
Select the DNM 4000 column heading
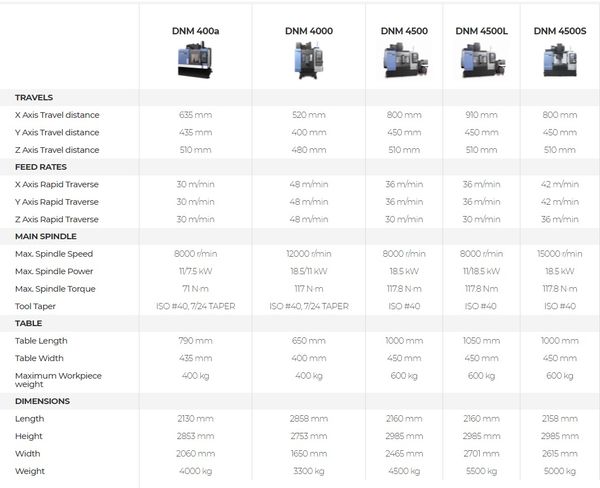[308, 31]
